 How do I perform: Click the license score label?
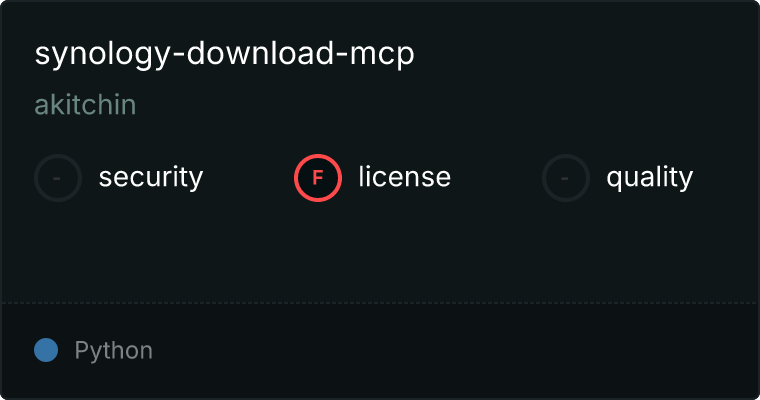coord(405,176)
